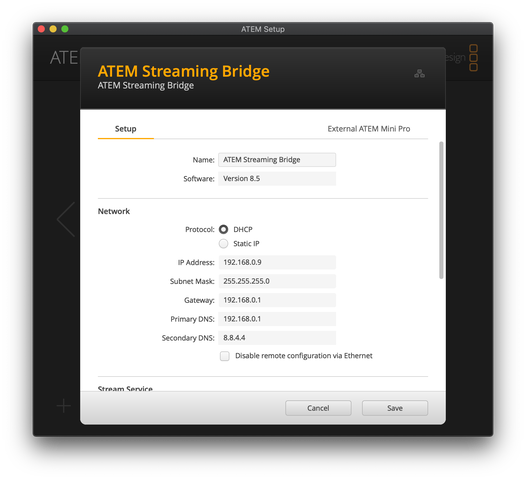Viewport: 526px width, 480px height.
Task: Save the bridge settings
Action: click(x=395, y=408)
